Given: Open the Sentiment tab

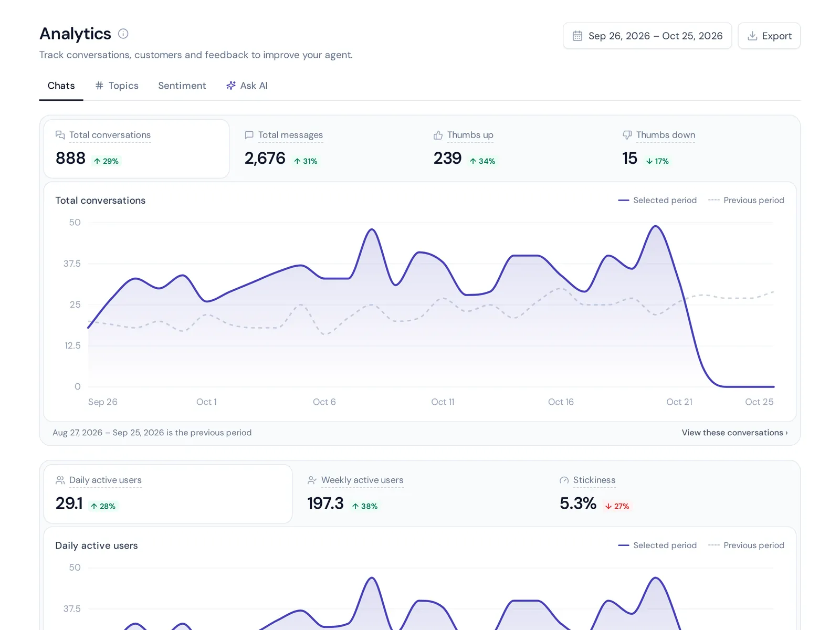Looking at the screenshot, I should pyautogui.click(x=182, y=86).
